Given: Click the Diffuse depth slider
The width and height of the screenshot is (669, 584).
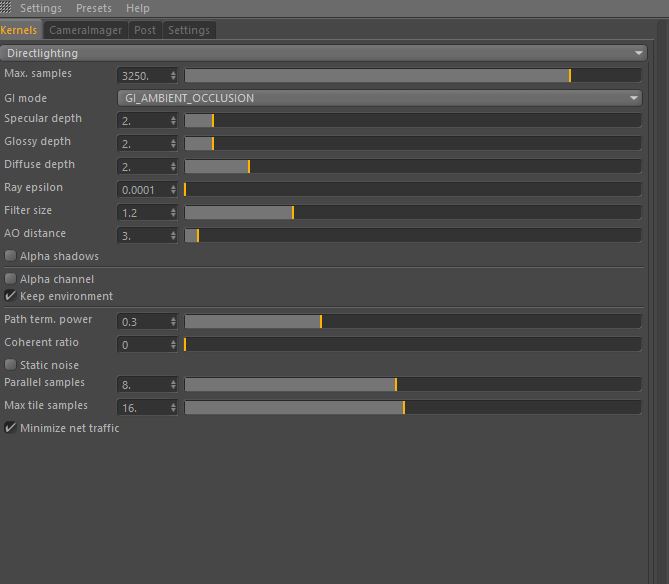Looking at the screenshot, I should [x=413, y=167].
